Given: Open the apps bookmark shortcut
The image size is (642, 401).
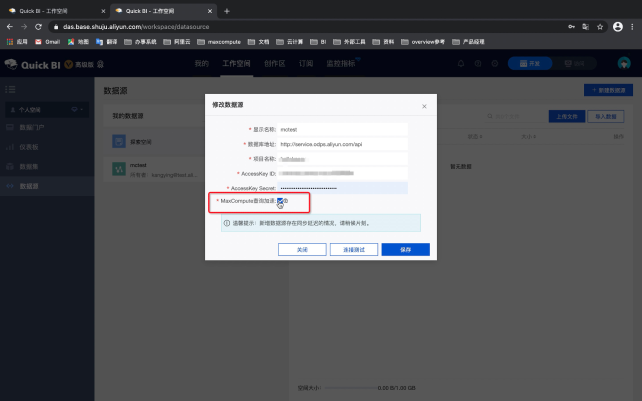Looking at the screenshot, I should click(17, 42).
